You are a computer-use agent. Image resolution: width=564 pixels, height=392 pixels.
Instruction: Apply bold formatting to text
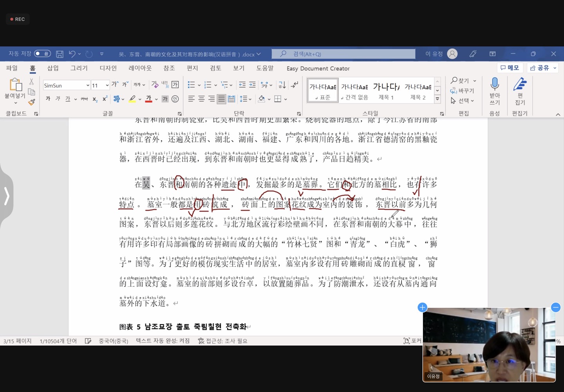click(x=48, y=99)
